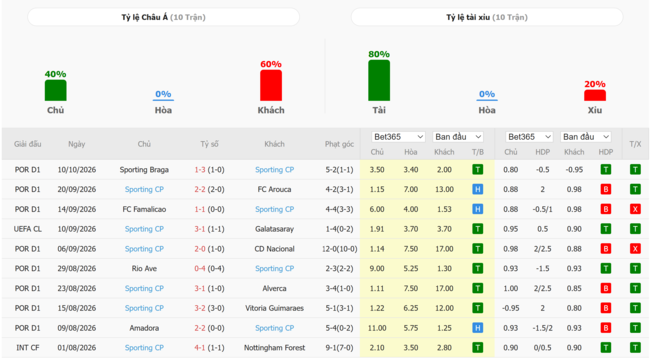Click the T/X column header
This screenshot has height=364, width=650.
point(635,144)
